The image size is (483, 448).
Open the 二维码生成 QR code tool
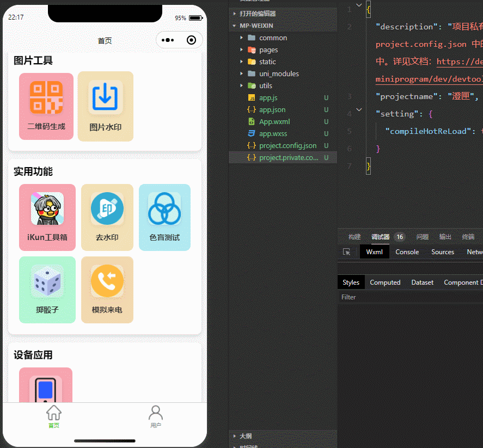46,106
